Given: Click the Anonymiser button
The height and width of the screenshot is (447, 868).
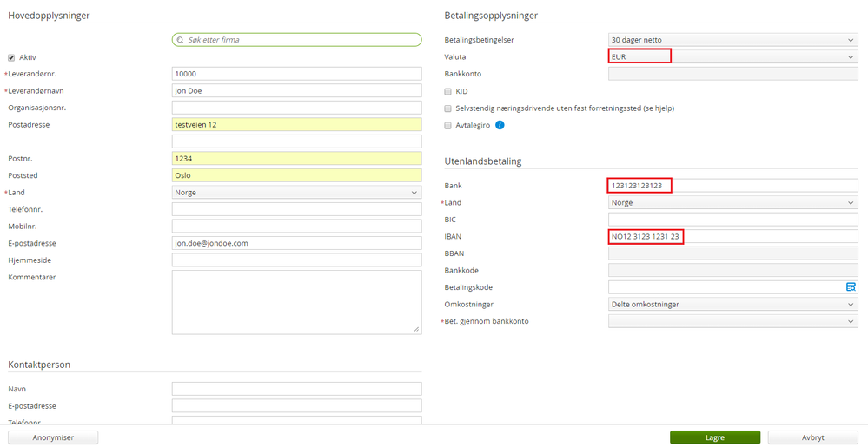Looking at the screenshot, I should (53, 437).
